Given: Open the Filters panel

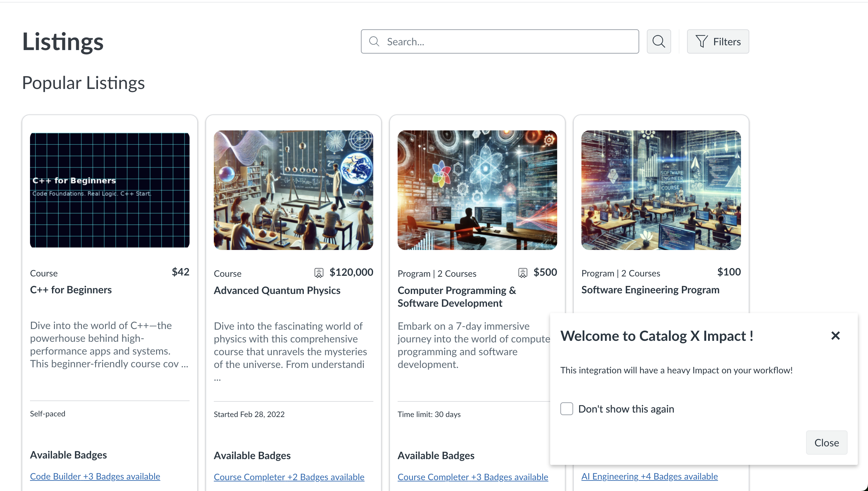Looking at the screenshot, I should point(718,41).
